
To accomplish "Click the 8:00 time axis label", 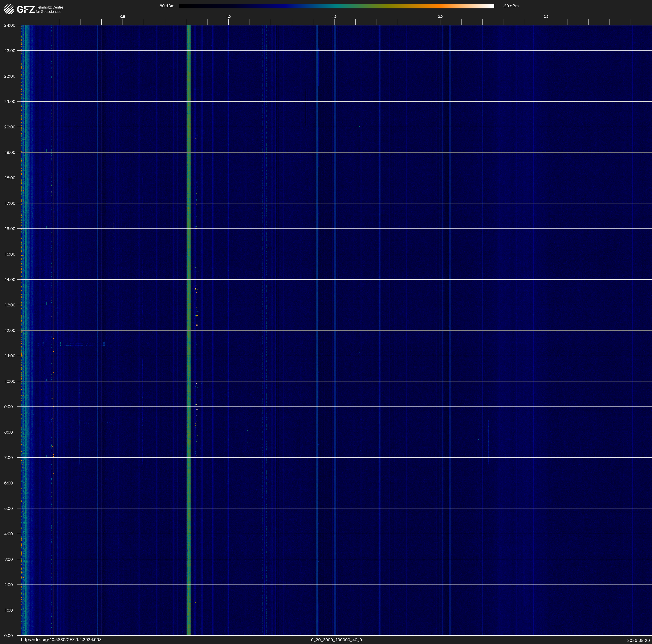I will pyautogui.click(x=8, y=432).
